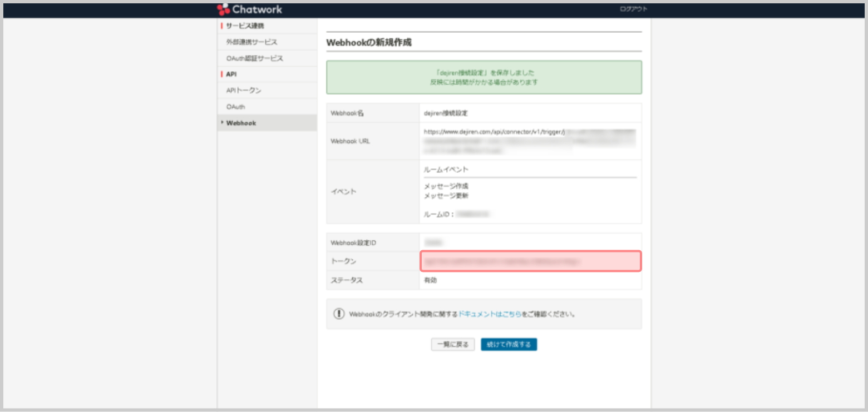Click the 続けて作成する button
The width and height of the screenshot is (868, 412).
pos(509,345)
